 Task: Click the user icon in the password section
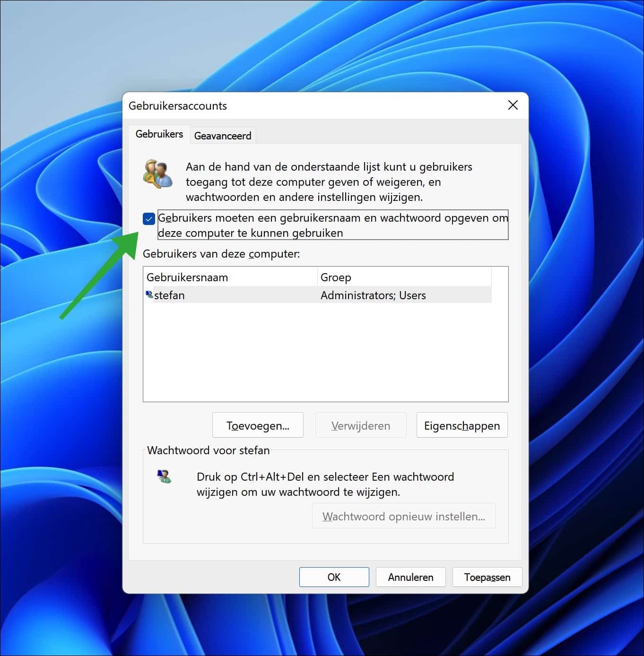(165, 476)
